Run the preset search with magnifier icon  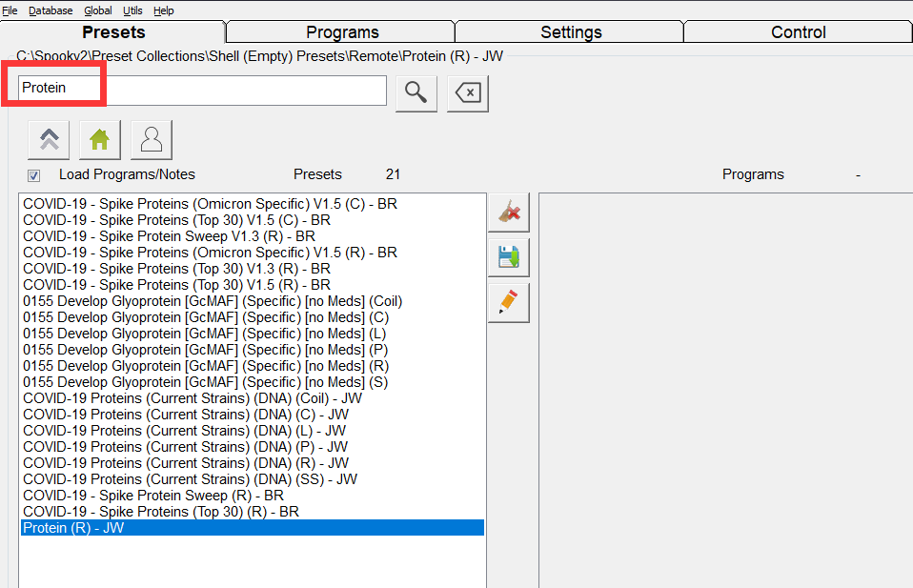pyautogui.click(x=416, y=92)
